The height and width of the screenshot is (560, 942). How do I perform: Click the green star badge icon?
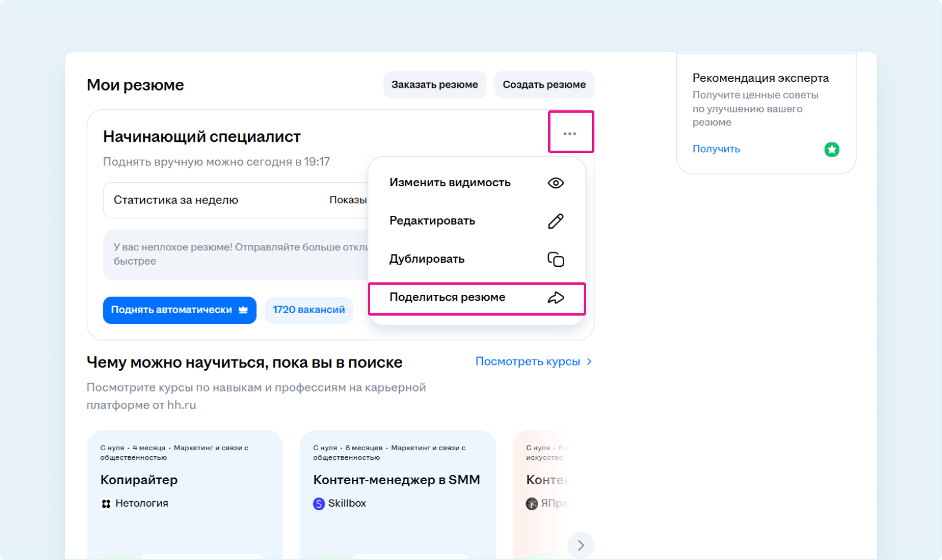(x=832, y=149)
